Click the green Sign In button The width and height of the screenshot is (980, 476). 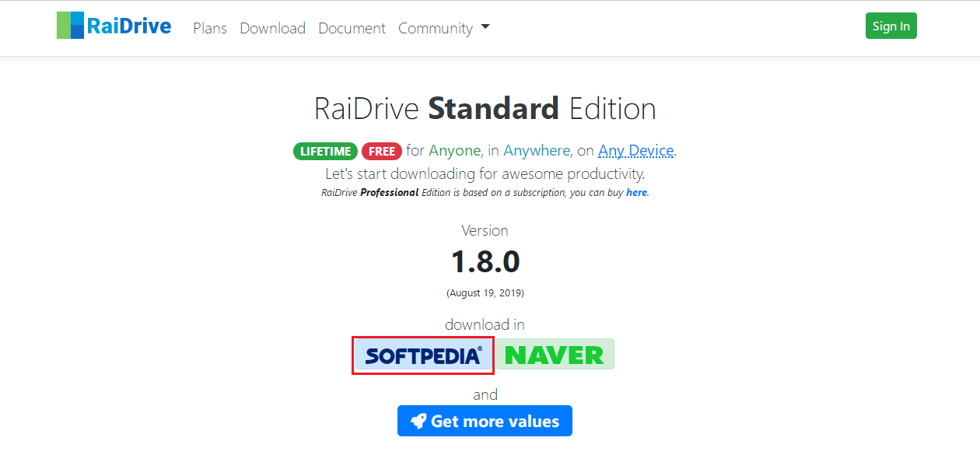[891, 26]
